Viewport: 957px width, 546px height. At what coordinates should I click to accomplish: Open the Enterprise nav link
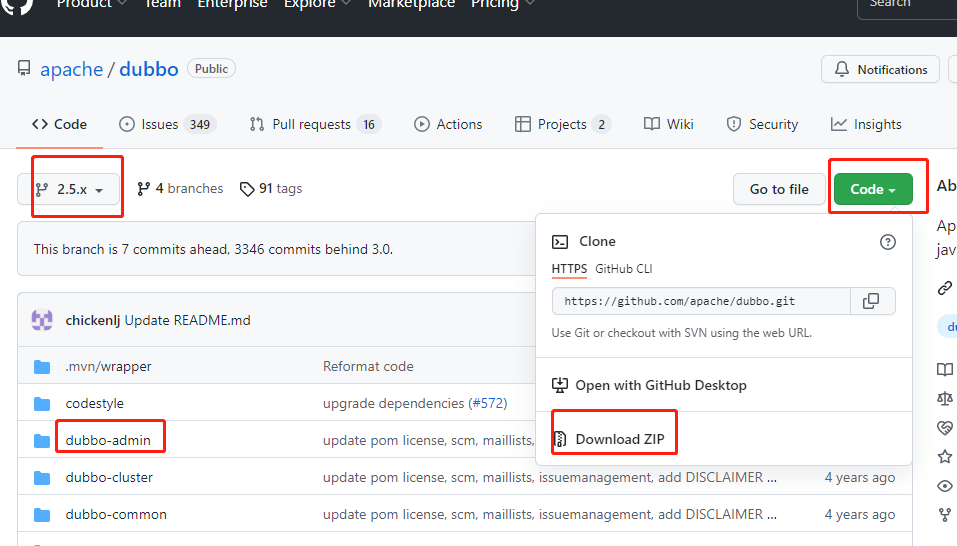click(x=233, y=4)
